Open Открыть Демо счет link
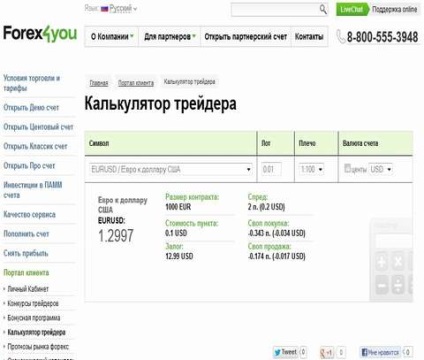 pyautogui.click(x=31, y=108)
